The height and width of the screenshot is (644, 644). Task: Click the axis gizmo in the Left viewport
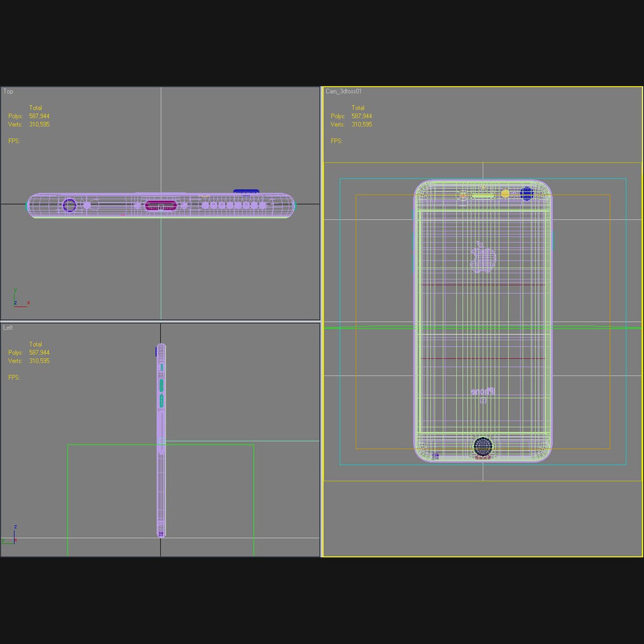pos(10,534)
